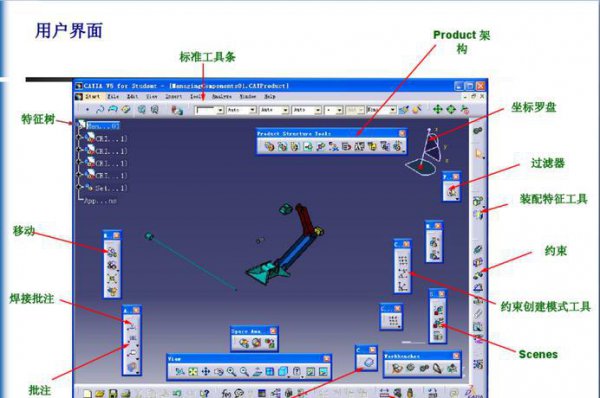Select the Pan icon in View toolbar
This screenshot has width=600, height=398.
point(205,371)
